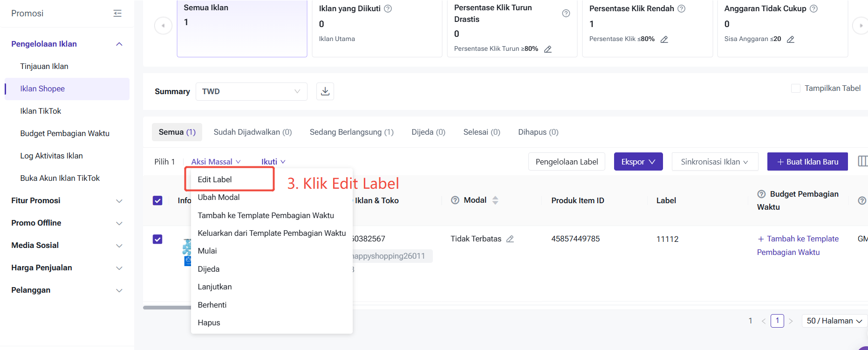Open help icon for Iklan yang Diikuti
The width and height of the screenshot is (868, 350).
click(388, 8)
